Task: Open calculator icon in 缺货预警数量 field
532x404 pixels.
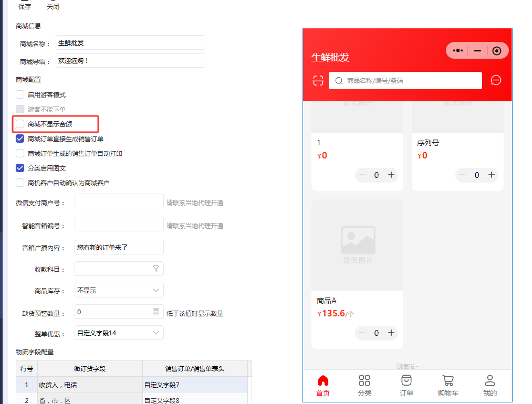Action: tap(156, 312)
